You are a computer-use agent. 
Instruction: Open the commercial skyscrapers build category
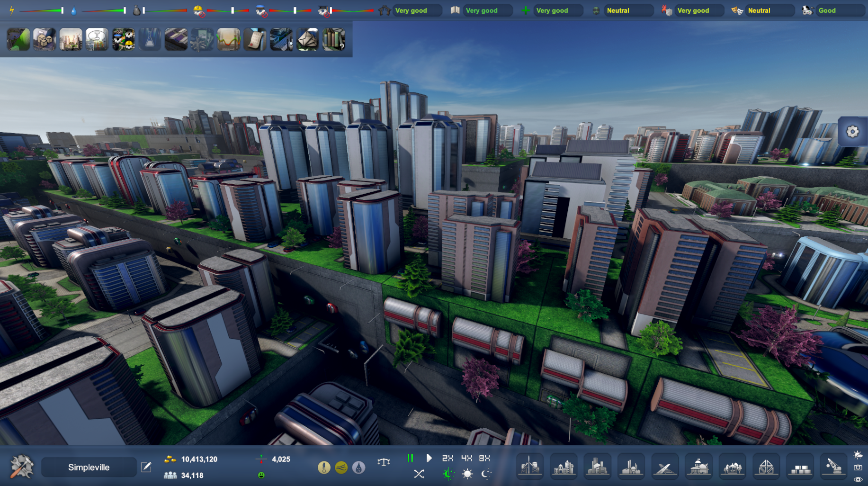598,467
